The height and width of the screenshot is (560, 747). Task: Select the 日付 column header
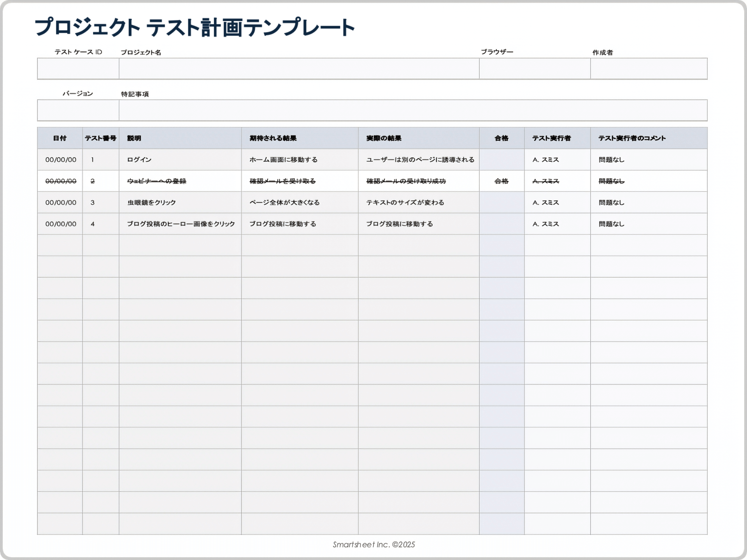tap(60, 138)
